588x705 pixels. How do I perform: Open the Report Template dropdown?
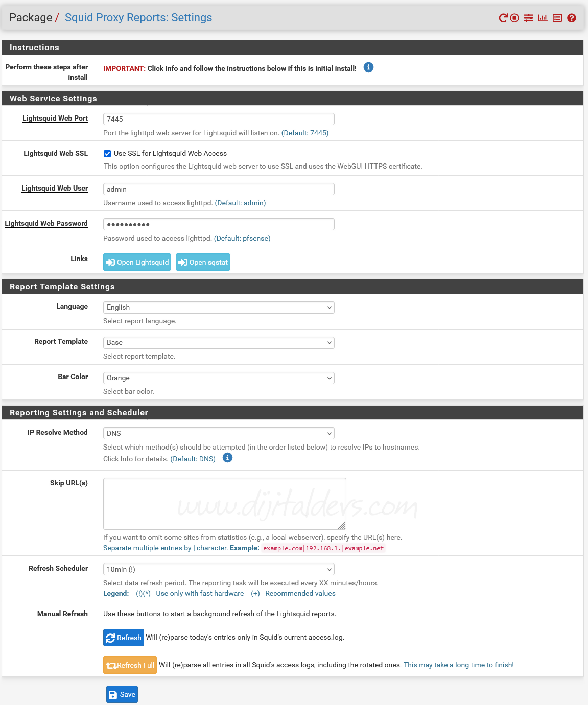point(219,342)
